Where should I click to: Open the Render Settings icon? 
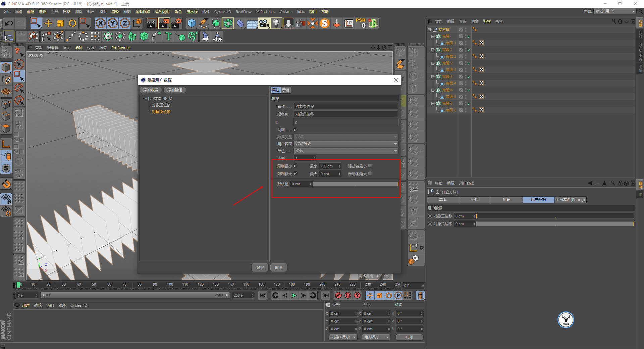pyautogui.click(x=176, y=23)
